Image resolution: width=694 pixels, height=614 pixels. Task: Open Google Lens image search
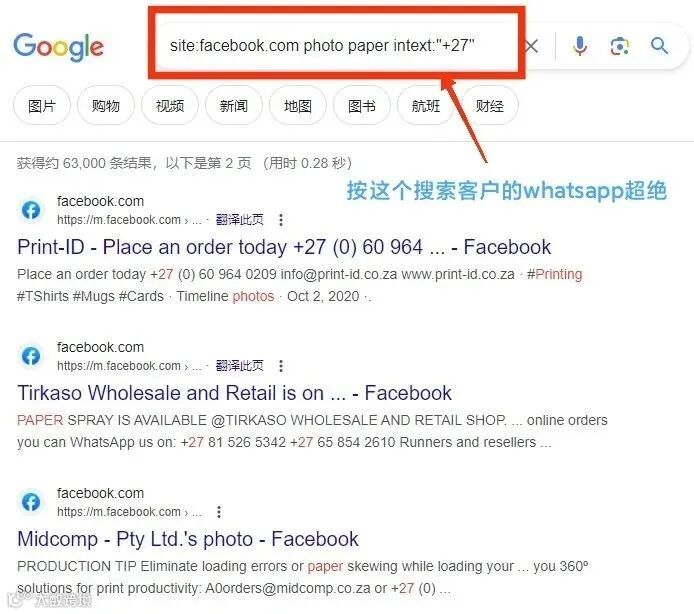620,46
